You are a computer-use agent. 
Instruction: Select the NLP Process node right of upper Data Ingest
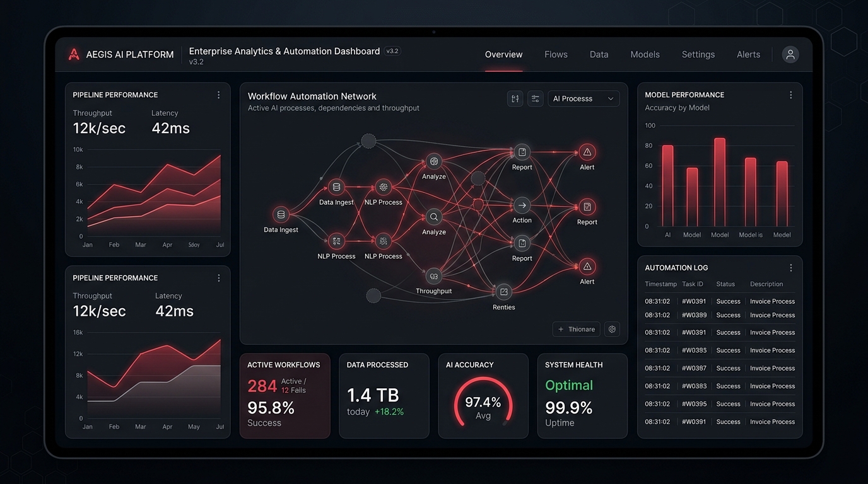(384, 187)
